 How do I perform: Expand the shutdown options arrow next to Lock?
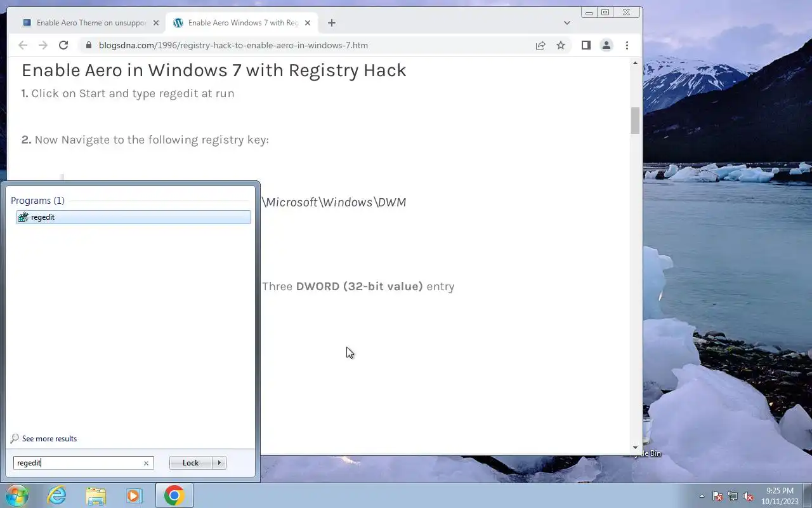click(x=219, y=463)
